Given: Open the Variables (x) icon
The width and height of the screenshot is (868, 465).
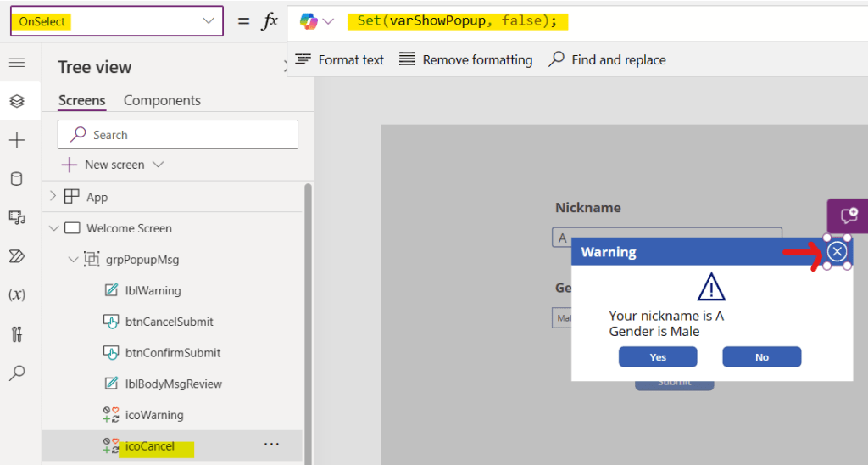Looking at the screenshot, I should (x=17, y=294).
